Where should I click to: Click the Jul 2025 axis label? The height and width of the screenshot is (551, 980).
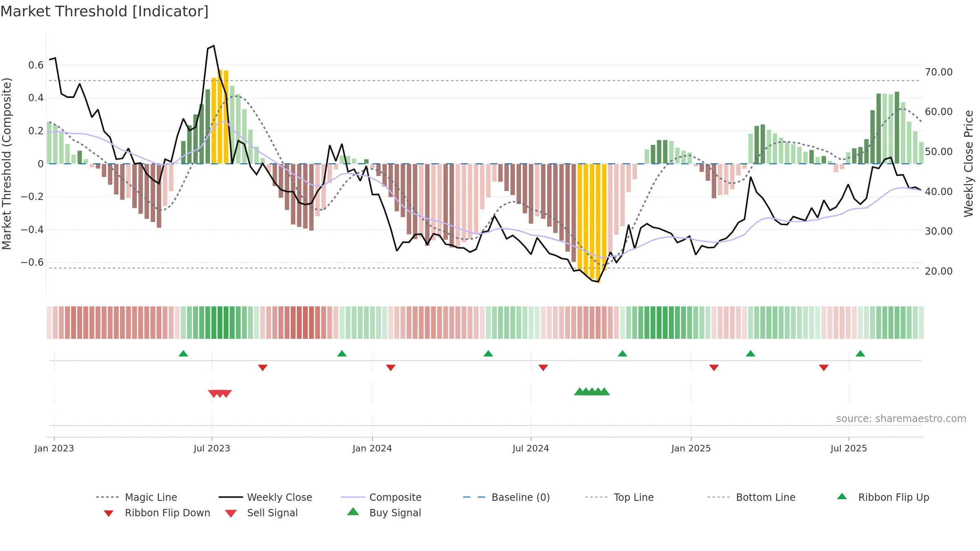(849, 449)
